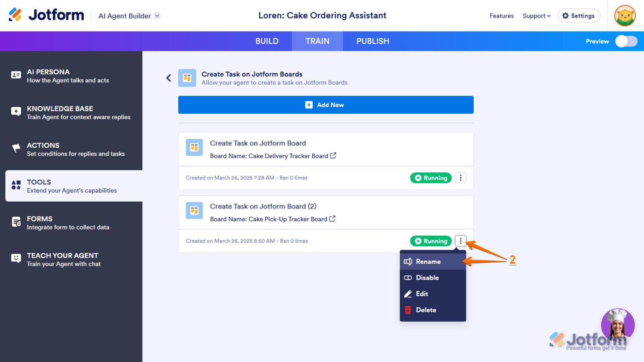Open Cake Delivery Tracker Board external link
This screenshot has height=362, width=644.
click(x=333, y=156)
